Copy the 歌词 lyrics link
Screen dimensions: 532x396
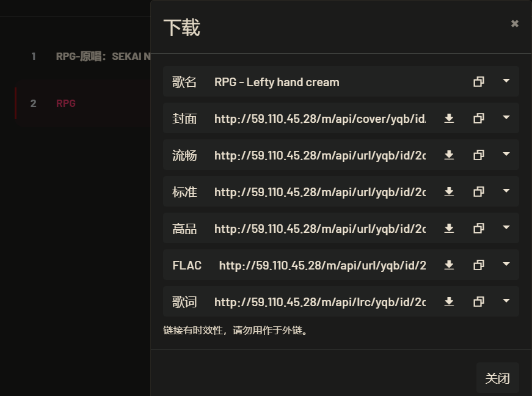(479, 302)
